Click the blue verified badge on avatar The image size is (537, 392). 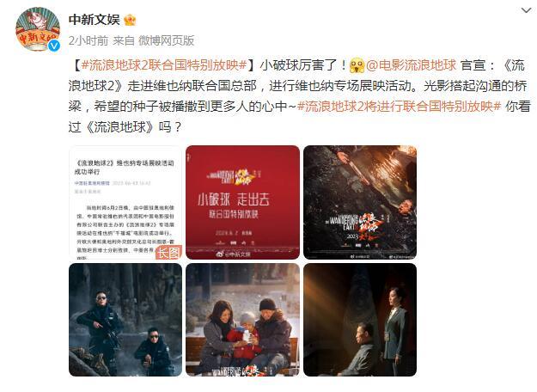54,46
